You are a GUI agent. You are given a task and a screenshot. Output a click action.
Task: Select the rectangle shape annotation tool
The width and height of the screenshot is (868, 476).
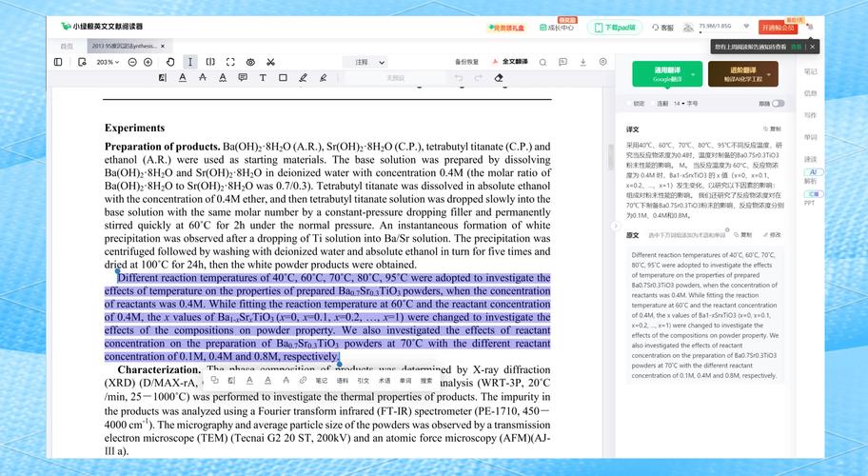(x=283, y=78)
